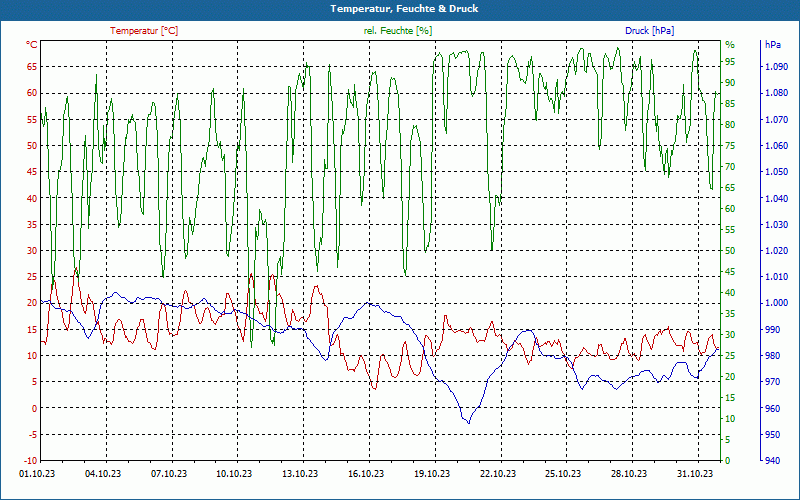Click the pressure axis value '970'
The image size is (800, 500).
pyautogui.click(x=773, y=382)
